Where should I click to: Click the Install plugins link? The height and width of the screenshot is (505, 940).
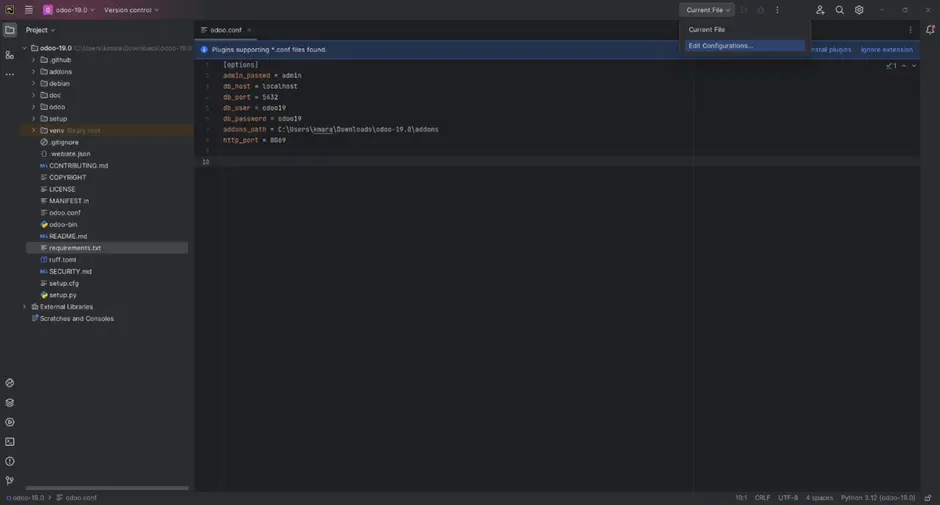click(831, 50)
